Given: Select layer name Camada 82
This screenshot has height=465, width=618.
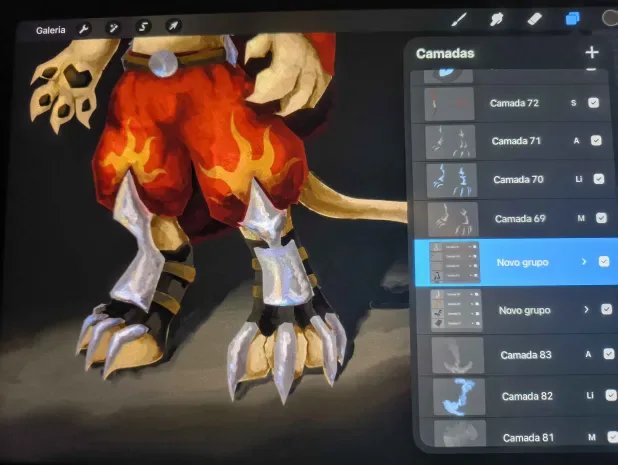Looking at the screenshot, I should click(527, 396).
